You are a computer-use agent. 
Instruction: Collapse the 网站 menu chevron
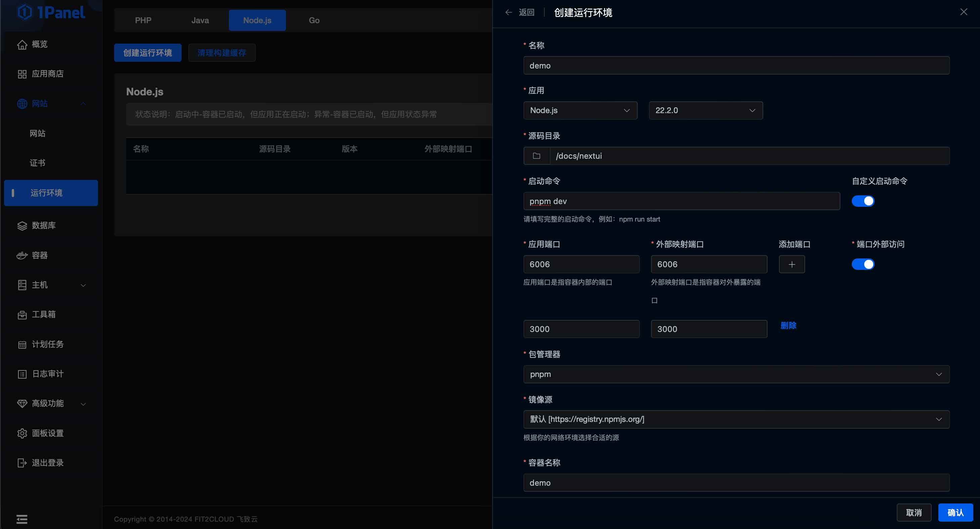[83, 103]
